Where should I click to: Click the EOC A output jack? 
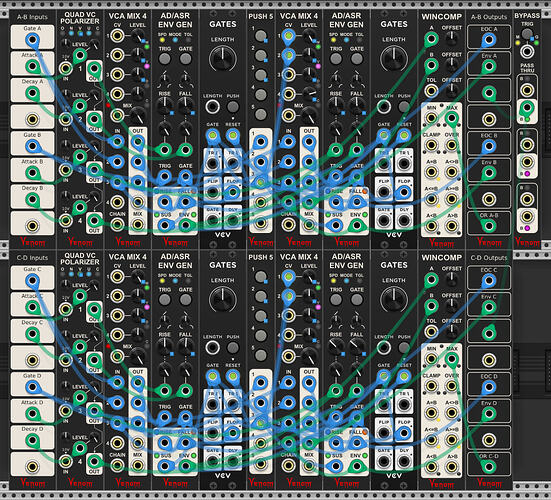489,39
